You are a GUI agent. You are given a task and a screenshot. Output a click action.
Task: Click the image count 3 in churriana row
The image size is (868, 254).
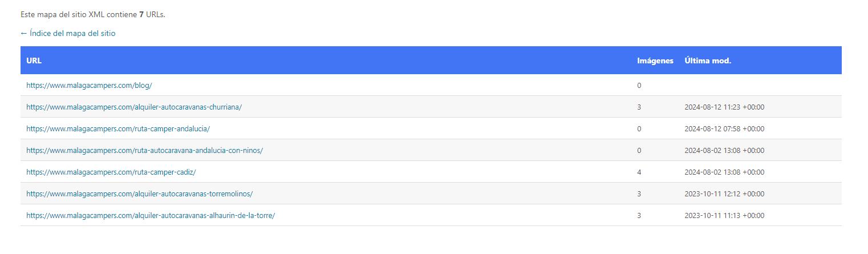coord(639,107)
